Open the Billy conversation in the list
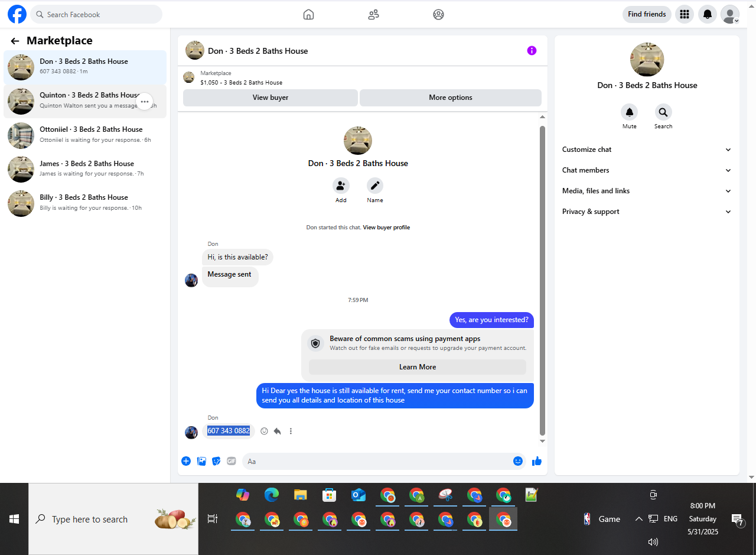 pyautogui.click(x=85, y=203)
